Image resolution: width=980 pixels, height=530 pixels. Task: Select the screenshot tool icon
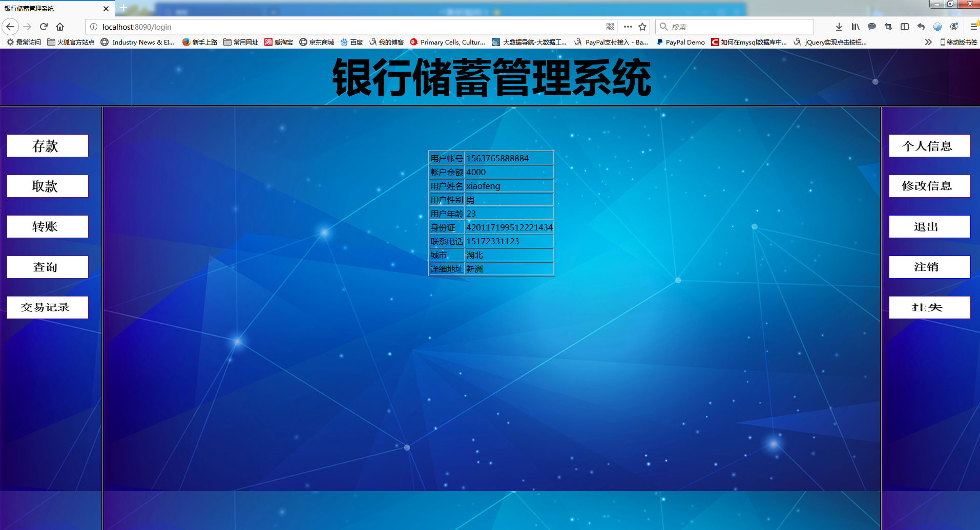pos(888,27)
